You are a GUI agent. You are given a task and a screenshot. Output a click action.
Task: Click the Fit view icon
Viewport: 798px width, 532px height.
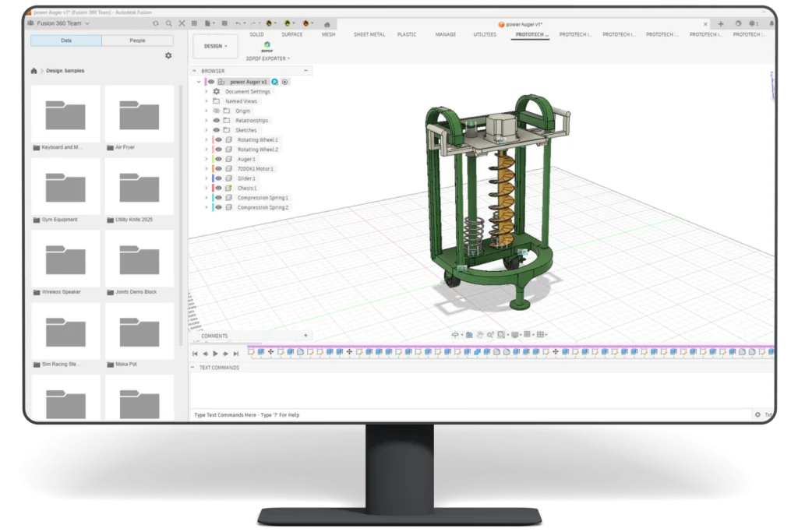(501, 334)
